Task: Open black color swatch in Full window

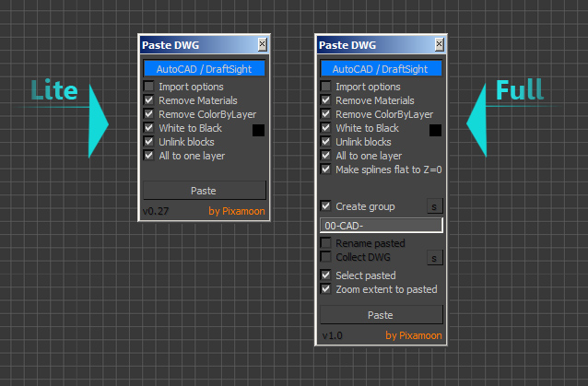Action: point(435,130)
